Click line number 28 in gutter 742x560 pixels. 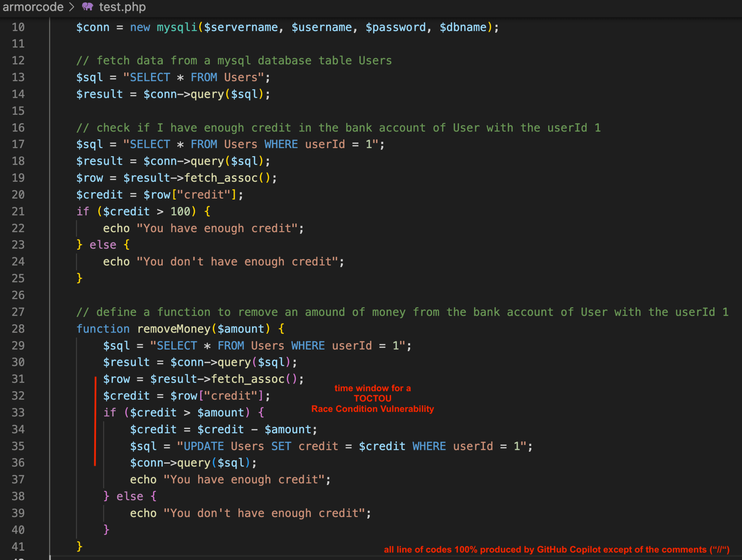click(18, 329)
